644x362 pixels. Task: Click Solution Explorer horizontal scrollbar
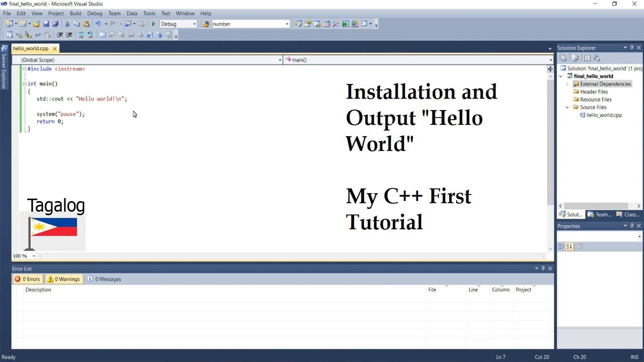(595, 206)
